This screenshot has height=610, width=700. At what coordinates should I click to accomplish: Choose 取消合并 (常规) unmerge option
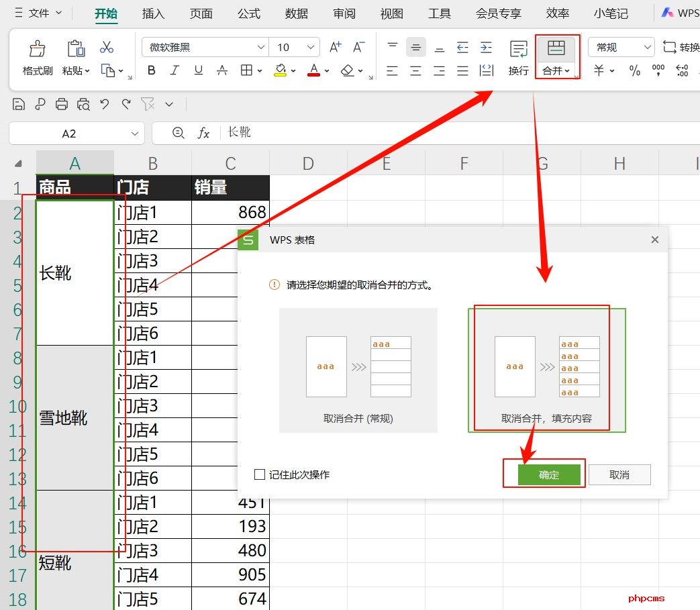[x=358, y=370]
